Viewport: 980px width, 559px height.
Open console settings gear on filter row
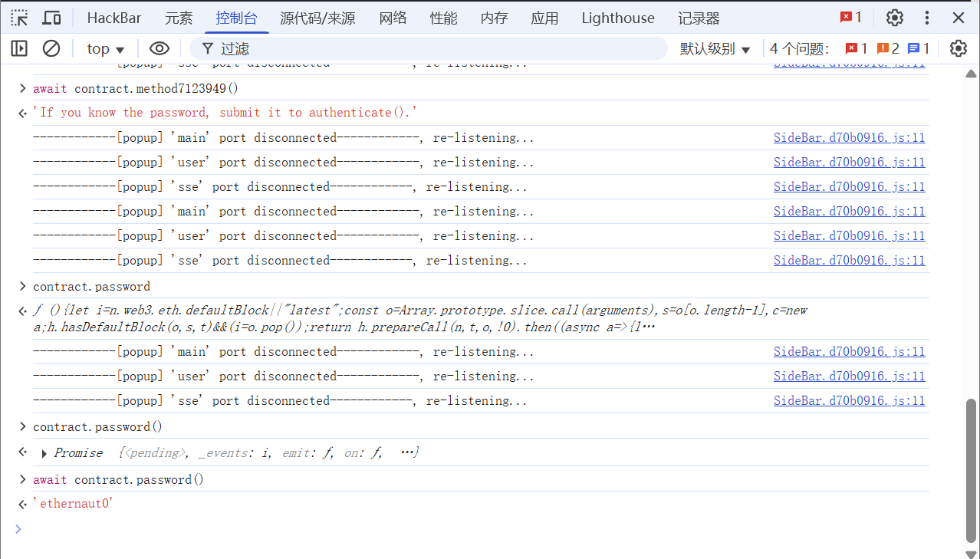pyautogui.click(x=958, y=48)
